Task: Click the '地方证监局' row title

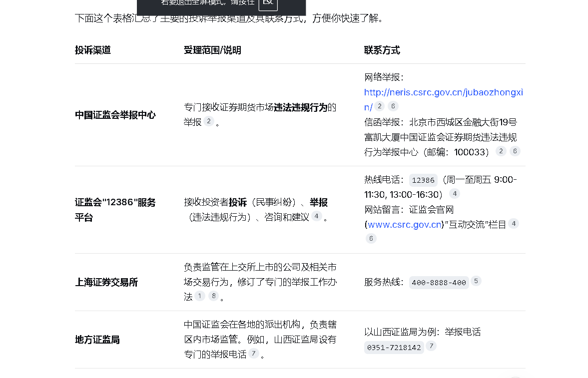Action: [97, 340]
